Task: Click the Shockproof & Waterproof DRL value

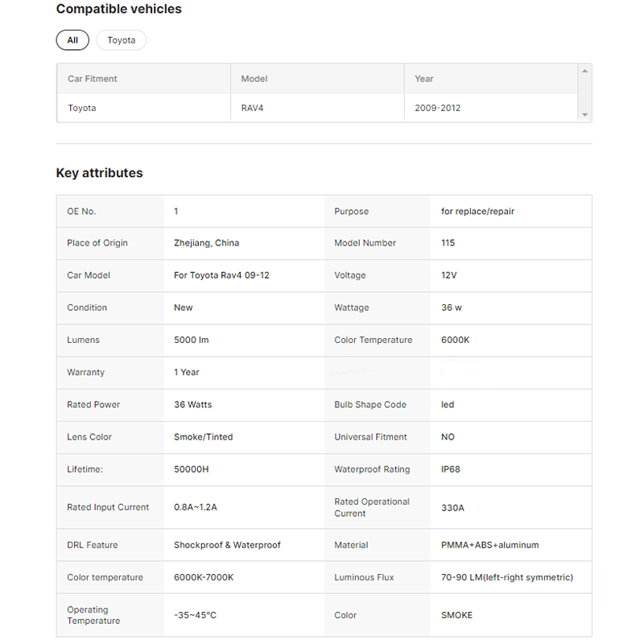Action: [227, 545]
